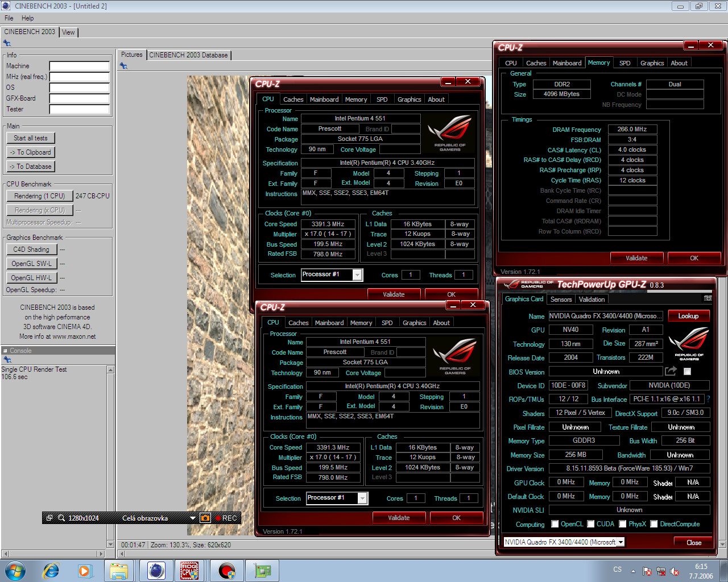Open Caches tab in upper CPU-Z

(293, 99)
